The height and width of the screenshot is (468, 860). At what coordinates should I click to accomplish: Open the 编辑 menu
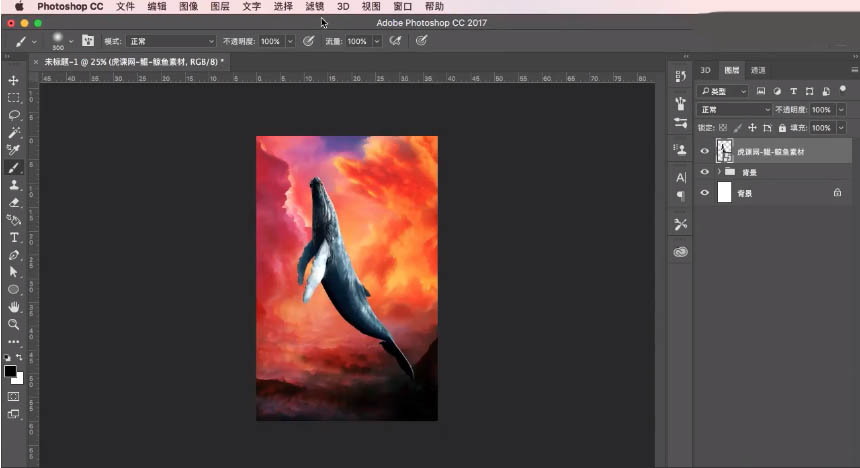[x=157, y=7]
